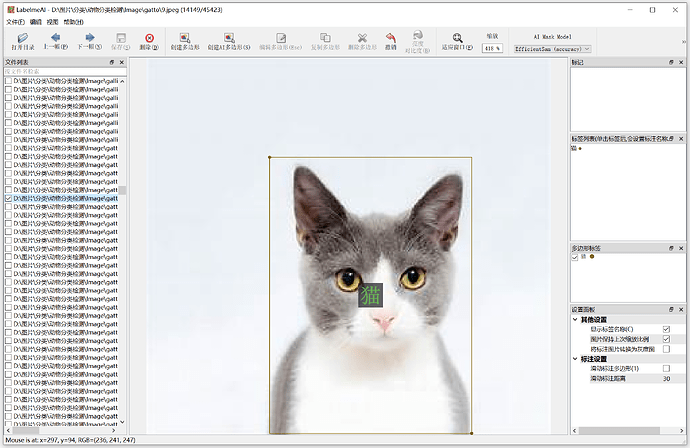Image resolution: width=690 pixels, height=448 pixels.
Task: Save annotations with the 保存 icon
Action: pos(121,42)
